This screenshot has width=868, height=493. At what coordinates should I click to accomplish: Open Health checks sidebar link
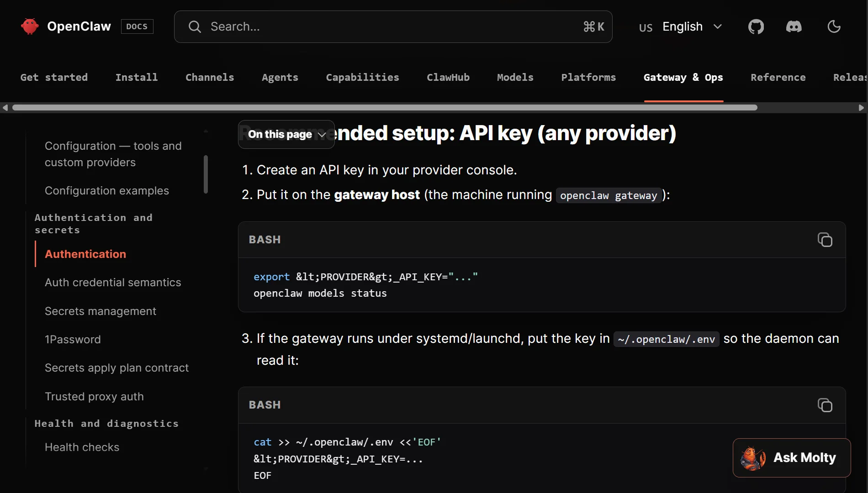[x=82, y=447]
